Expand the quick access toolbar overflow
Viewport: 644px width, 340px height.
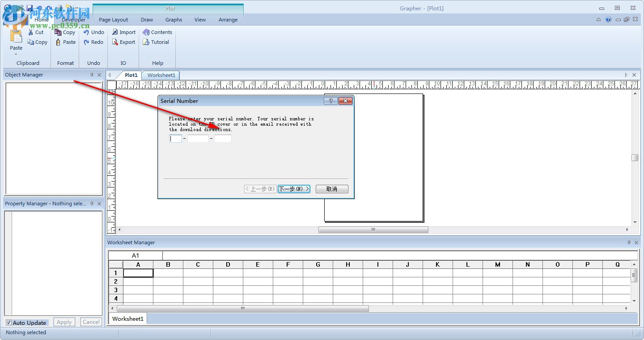click(76, 8)
